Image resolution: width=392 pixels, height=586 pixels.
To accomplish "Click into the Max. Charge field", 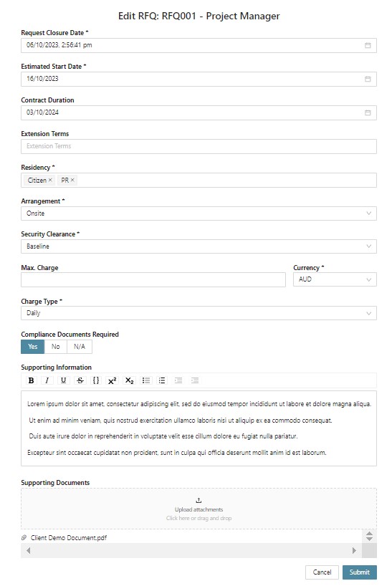I will (153, 279).
